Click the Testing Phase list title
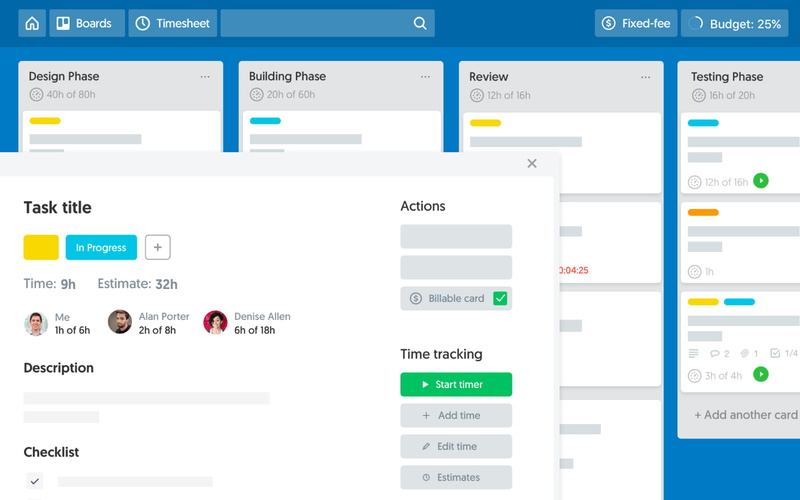 pos(727,77)
